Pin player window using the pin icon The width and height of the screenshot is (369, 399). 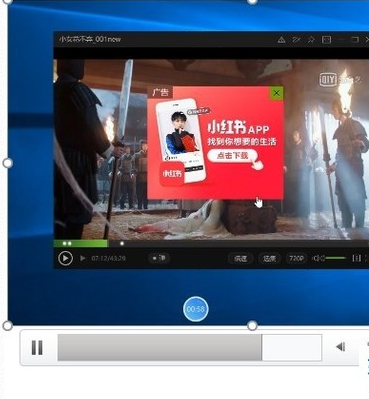[311, 40]
